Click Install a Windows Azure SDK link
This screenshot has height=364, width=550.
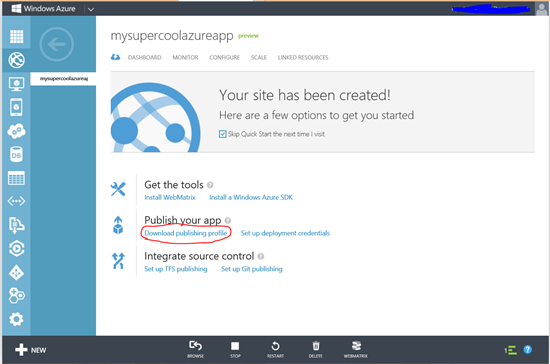point(251,197)
